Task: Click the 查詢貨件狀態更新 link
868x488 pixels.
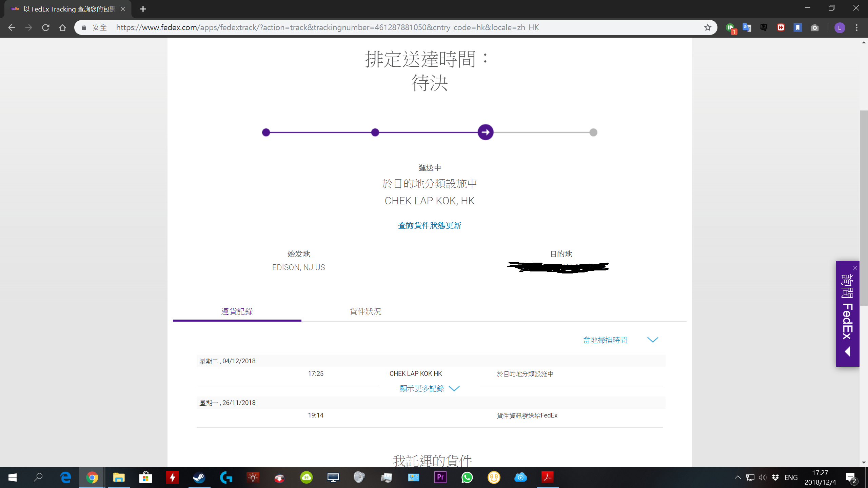Action: pos(430,225)
